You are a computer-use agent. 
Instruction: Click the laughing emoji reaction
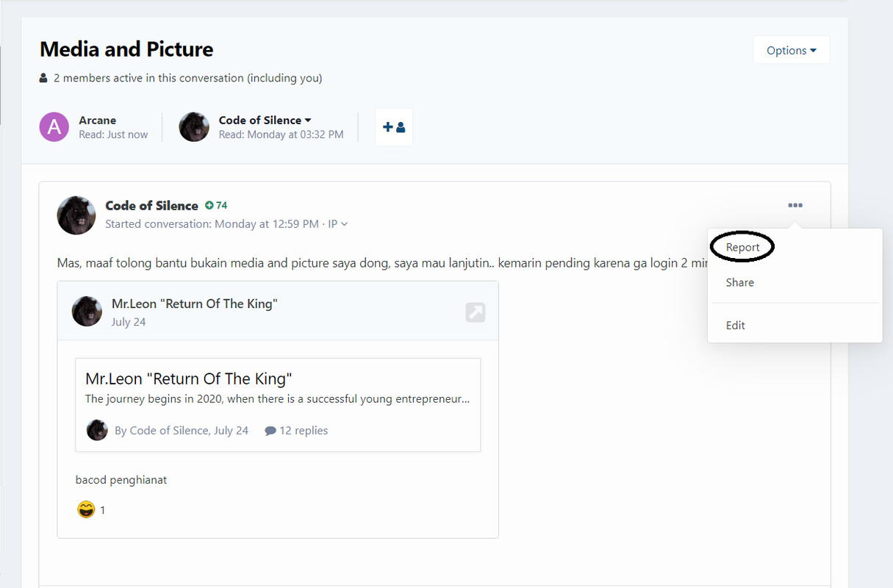click(86, 509)
